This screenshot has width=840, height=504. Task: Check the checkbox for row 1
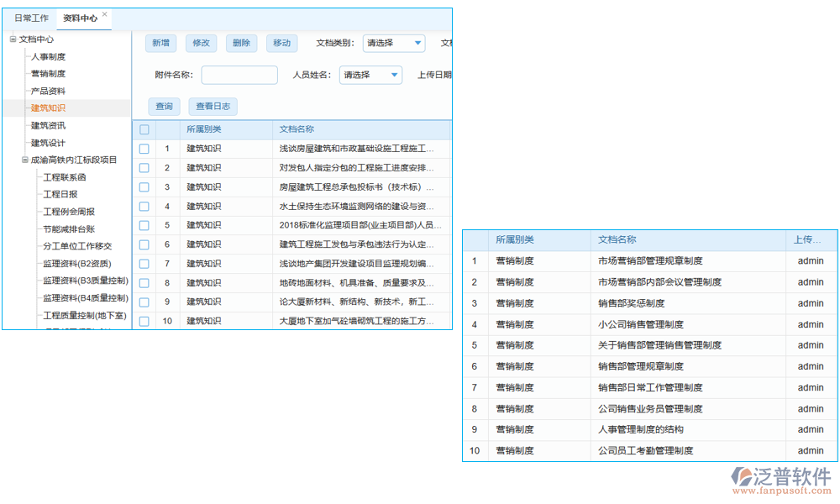point(143,148)
